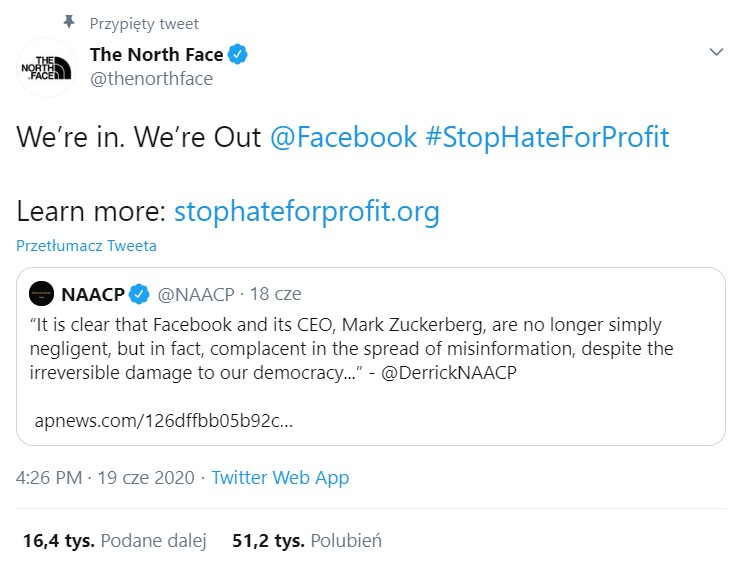The height and width of the screenshot is (563, 743).
Task: Follow the @Facebook mention link
Action: [343, 137]
